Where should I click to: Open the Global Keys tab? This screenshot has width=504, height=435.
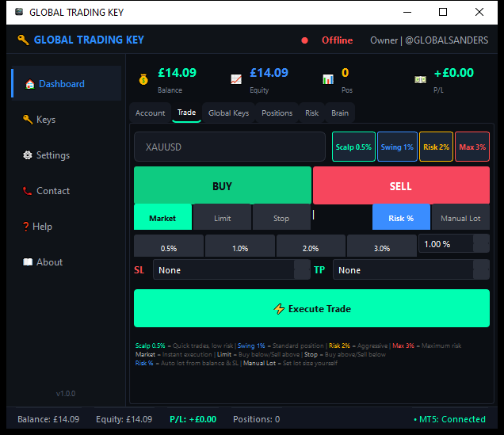tap(228, 113)
